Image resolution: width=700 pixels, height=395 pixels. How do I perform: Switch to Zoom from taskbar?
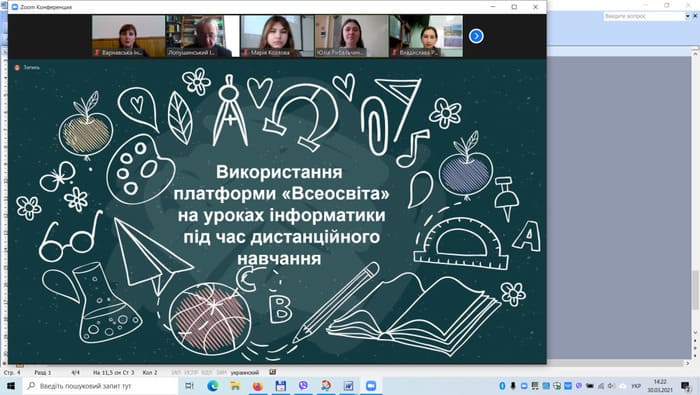[371, 386]
